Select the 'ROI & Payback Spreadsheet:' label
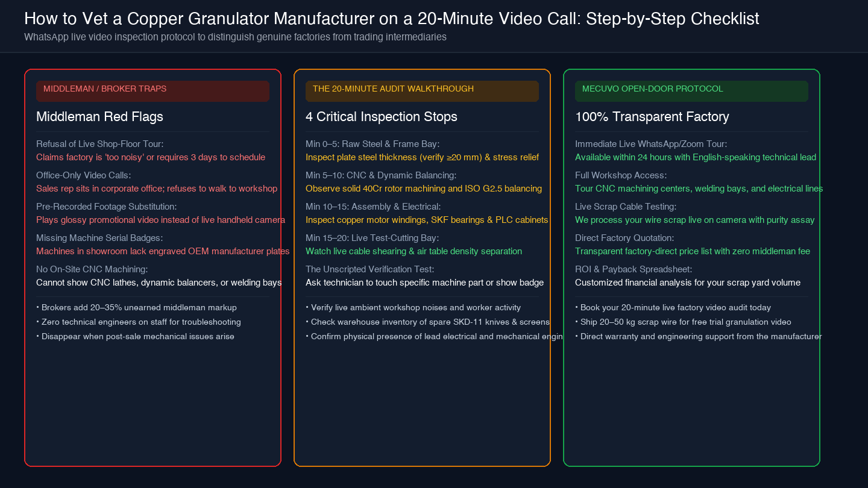Image resolution: width=868 pixels, height=488 pixels. coord(634,269)
